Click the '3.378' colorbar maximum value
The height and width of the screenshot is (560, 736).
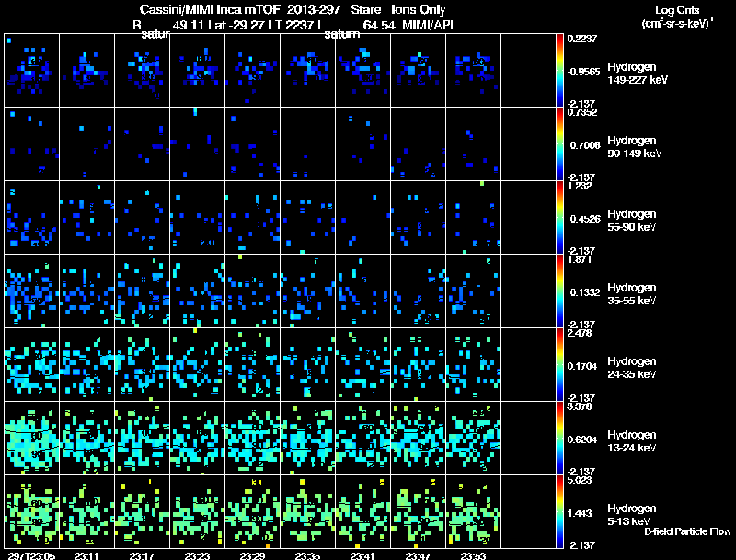tap(580, 406)
